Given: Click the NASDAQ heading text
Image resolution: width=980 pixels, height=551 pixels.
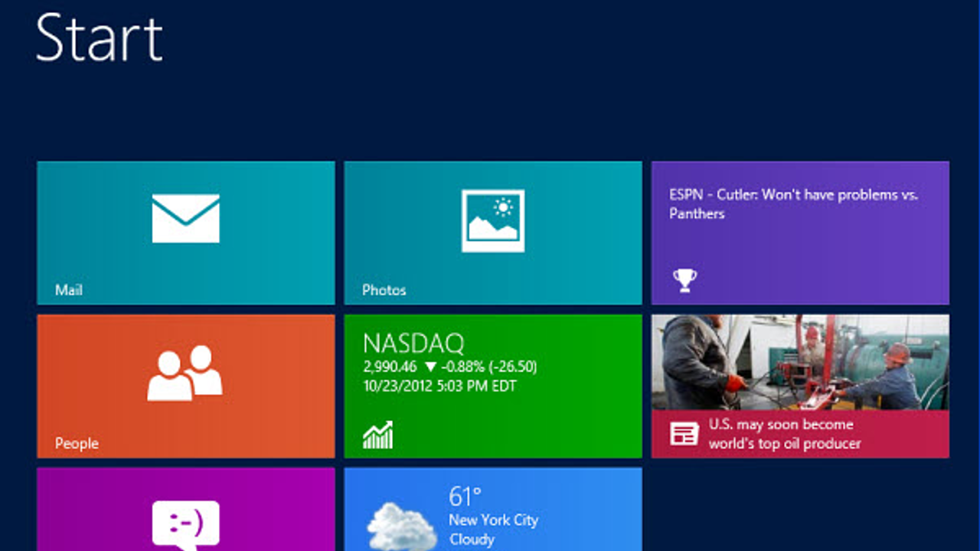Looking at the screenshot, I should (413, 343).
